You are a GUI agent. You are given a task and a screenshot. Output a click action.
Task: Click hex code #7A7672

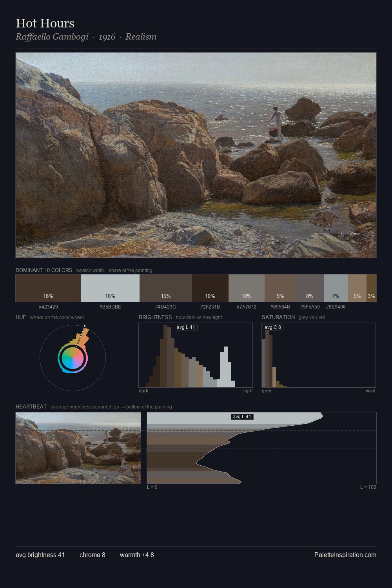(247, 307)
